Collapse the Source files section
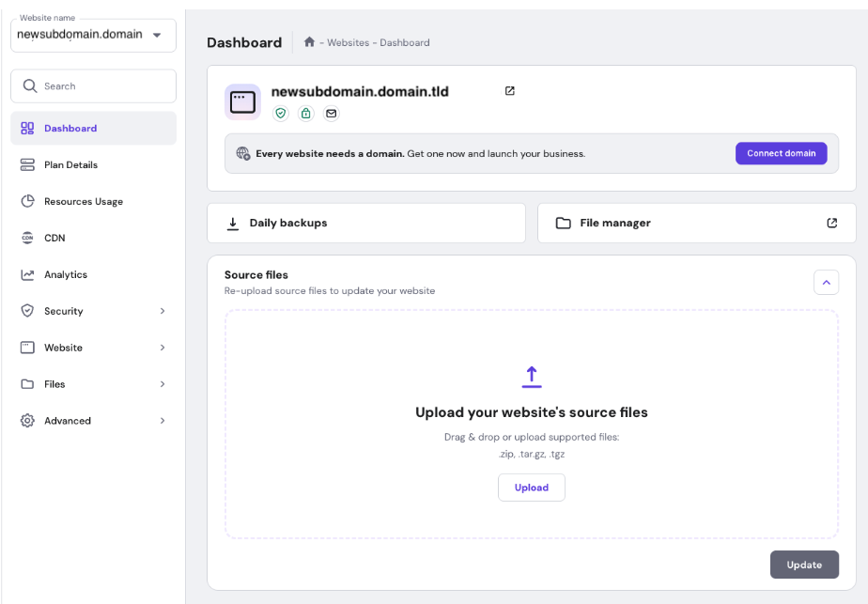This screenshot has height=604, width=868. click(826, 281)
